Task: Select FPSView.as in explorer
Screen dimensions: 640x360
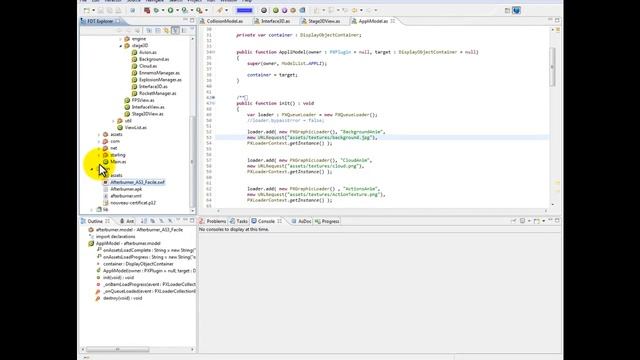Action: [143, 100]
